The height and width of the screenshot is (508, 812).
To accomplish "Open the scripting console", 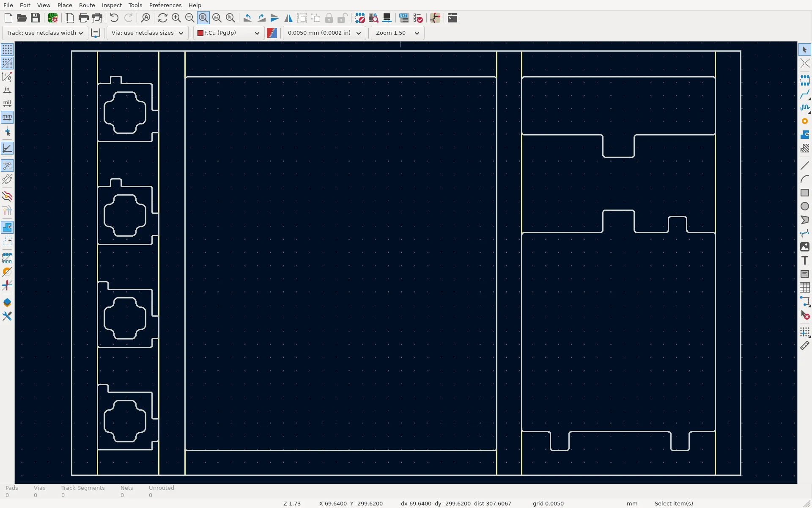I will [453, 18].
